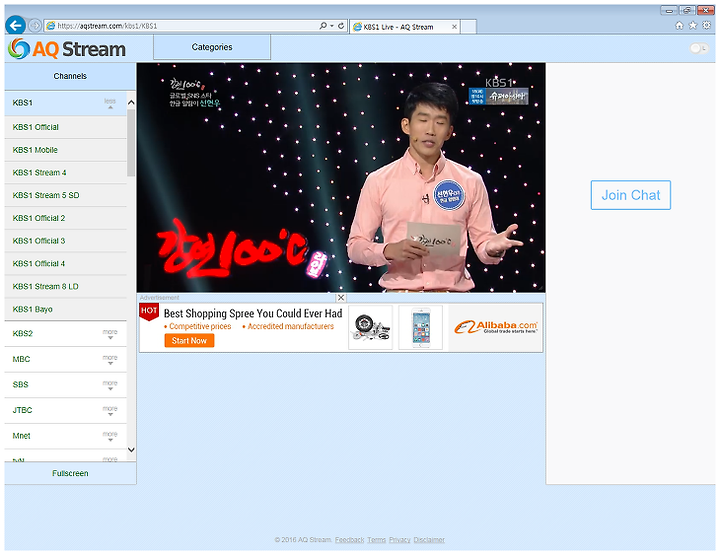Click the HOT badge in the ad
This screenshot has height=555, width=720.
tap(149, 311)
